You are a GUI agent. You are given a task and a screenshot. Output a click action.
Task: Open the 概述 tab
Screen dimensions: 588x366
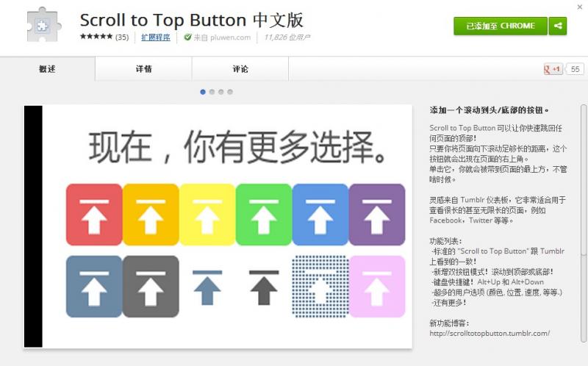(x=47, y=69)
